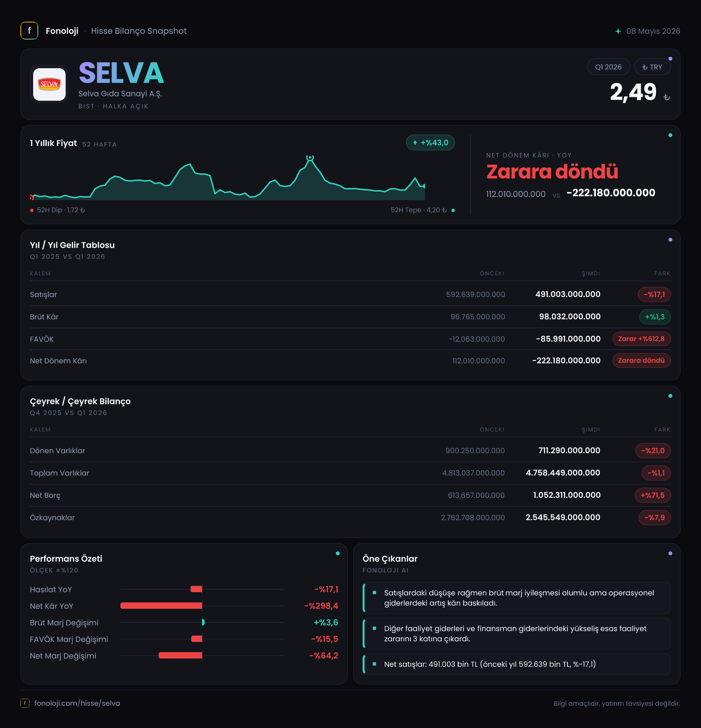Click the Net Borç +%71,5 badge
The width and height of the screenshot is (701, 728).
tap(653, 495)
